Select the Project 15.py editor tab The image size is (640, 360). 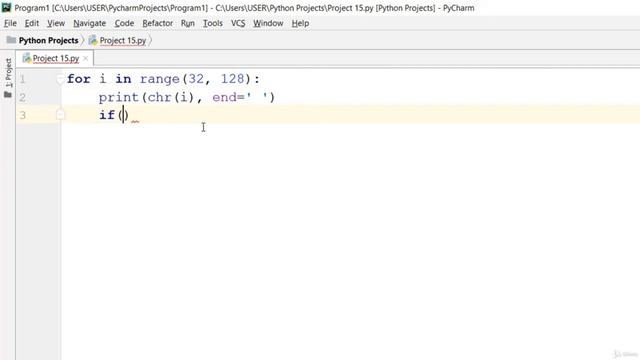coord(56,58)
